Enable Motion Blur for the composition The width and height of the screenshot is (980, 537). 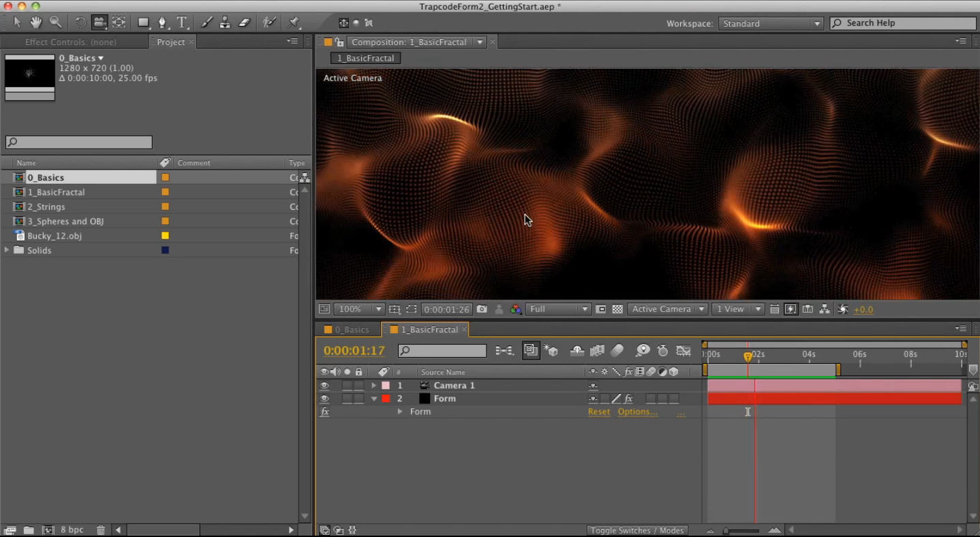[617, 351]
